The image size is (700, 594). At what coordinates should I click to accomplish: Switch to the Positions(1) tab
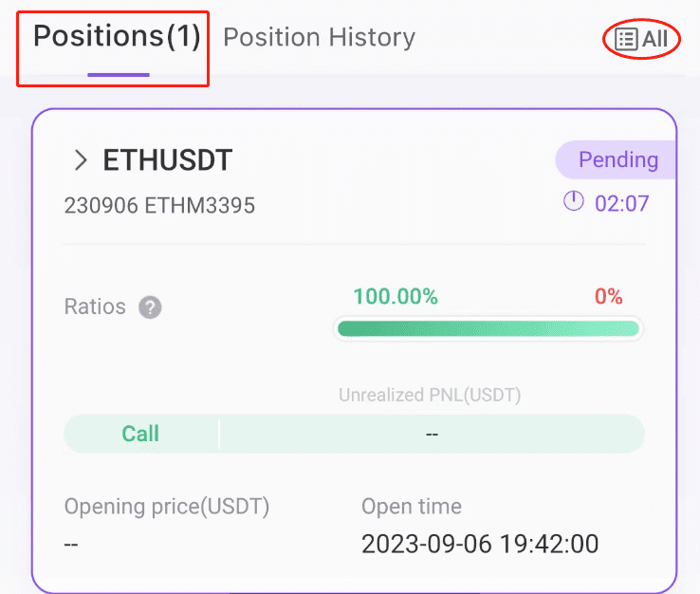click(117, 36)
